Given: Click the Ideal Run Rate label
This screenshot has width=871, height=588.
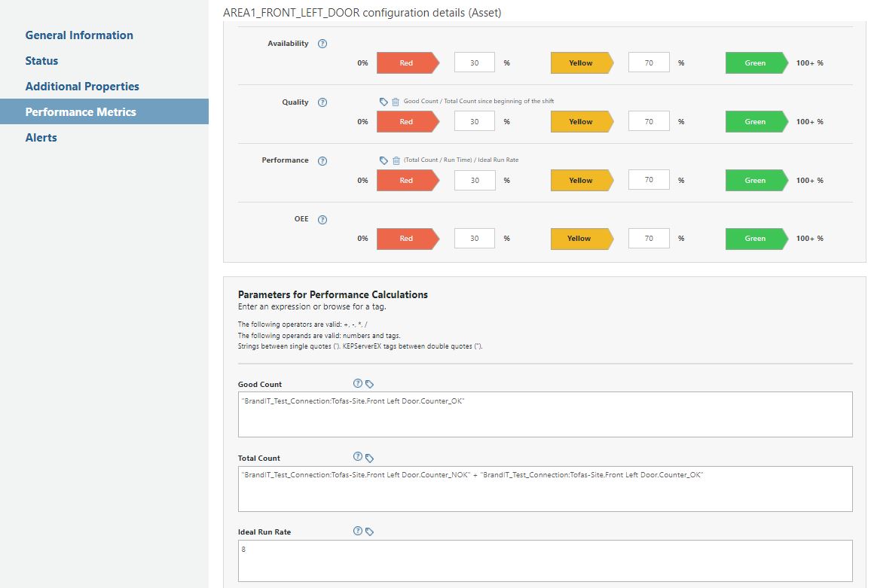Looking at the screenshot, I should coord(264,532).
